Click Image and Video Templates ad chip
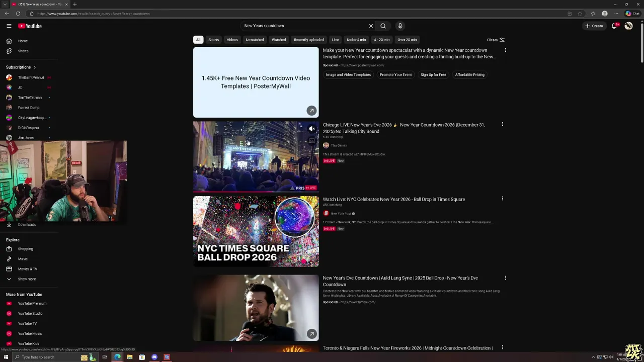The width and height of the screenshot is (644, 362). click(348, 75)
